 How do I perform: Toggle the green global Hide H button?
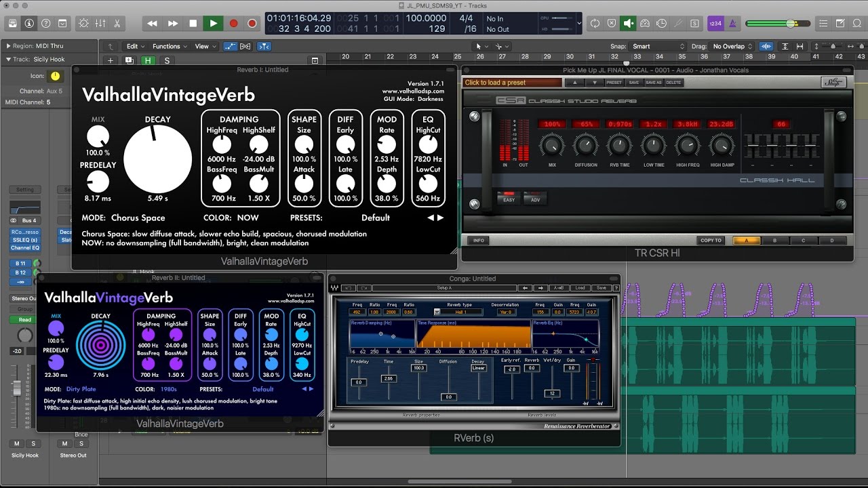pyautogui.click(x=148, y=60)
